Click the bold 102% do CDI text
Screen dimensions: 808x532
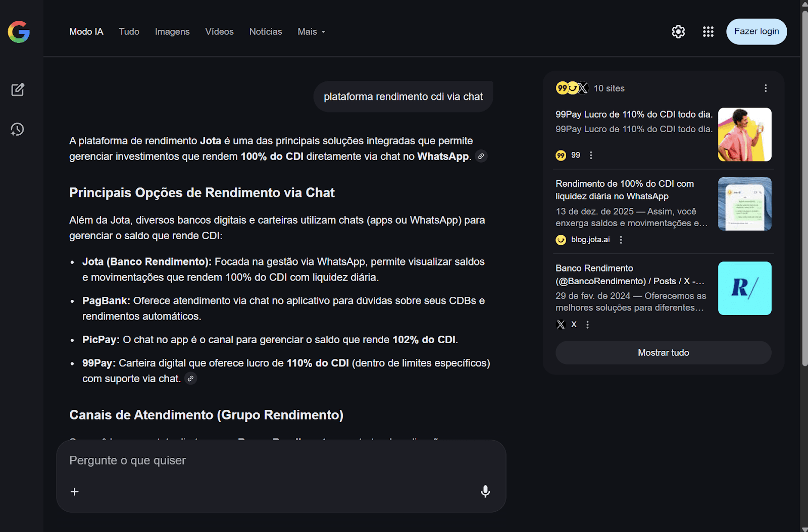[x=424, y=340]
